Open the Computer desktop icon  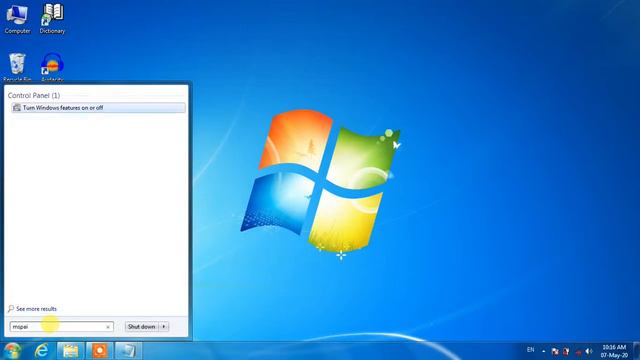pos(17,18)
